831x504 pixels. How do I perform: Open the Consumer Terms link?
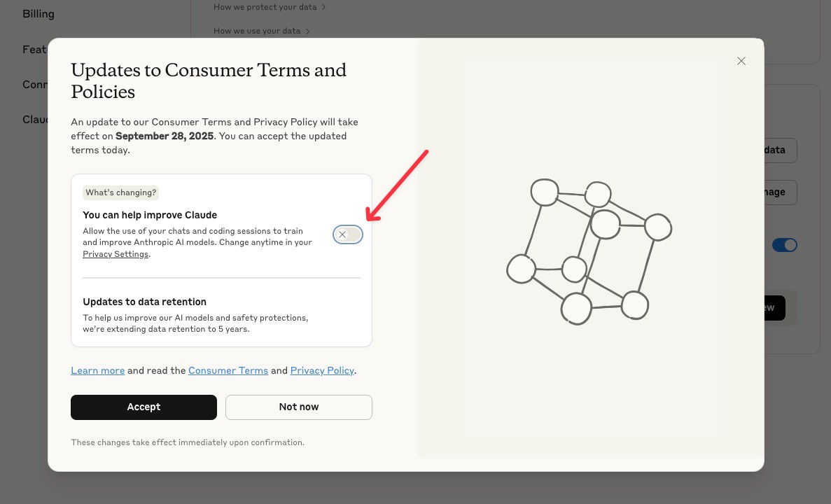[228, 370]
